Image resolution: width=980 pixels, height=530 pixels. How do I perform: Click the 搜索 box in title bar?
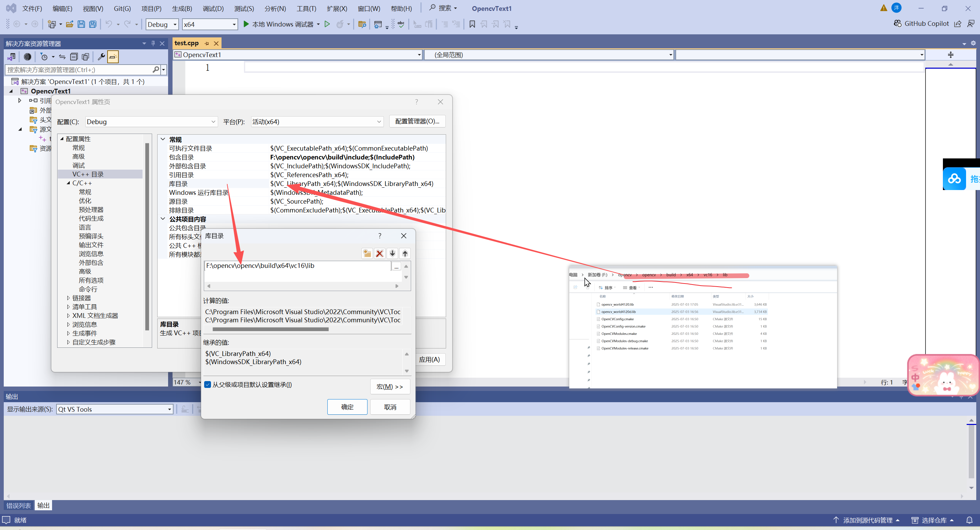(443, 8)
